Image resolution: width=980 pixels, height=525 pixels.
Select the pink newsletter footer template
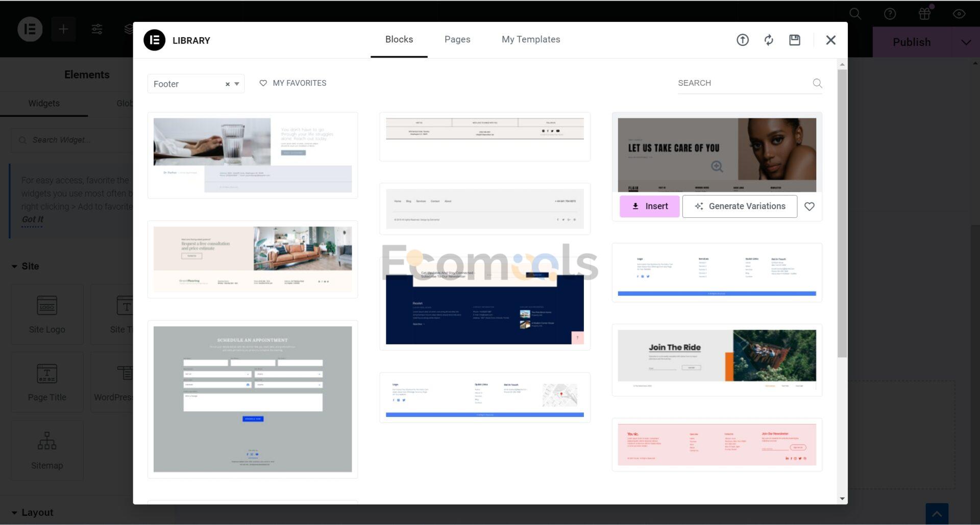(x=717, y=444)
